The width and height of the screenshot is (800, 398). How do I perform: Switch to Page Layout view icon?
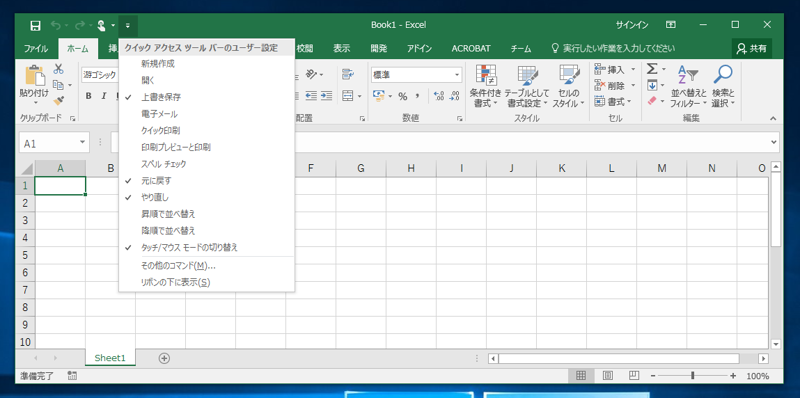607,376
